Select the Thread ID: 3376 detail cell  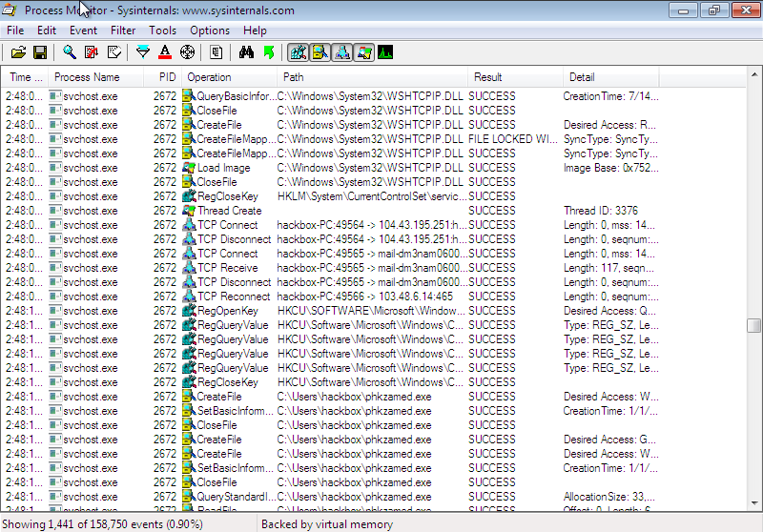pyautogui.click(x=601, y=211)
